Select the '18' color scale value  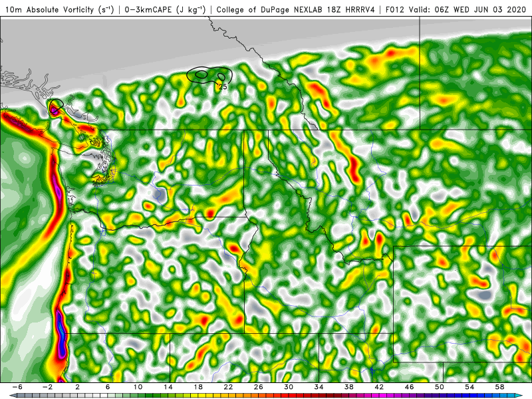coord(198,387)
